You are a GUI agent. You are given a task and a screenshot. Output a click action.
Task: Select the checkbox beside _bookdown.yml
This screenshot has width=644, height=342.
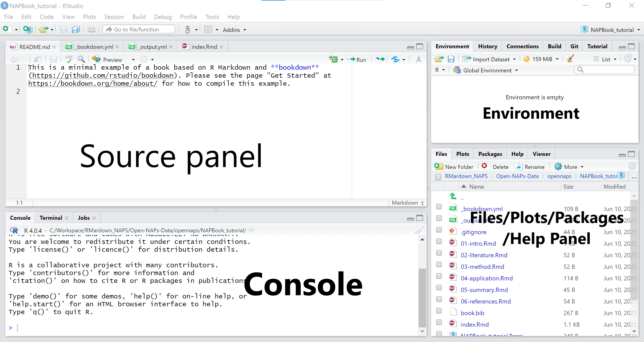point(439,207)
